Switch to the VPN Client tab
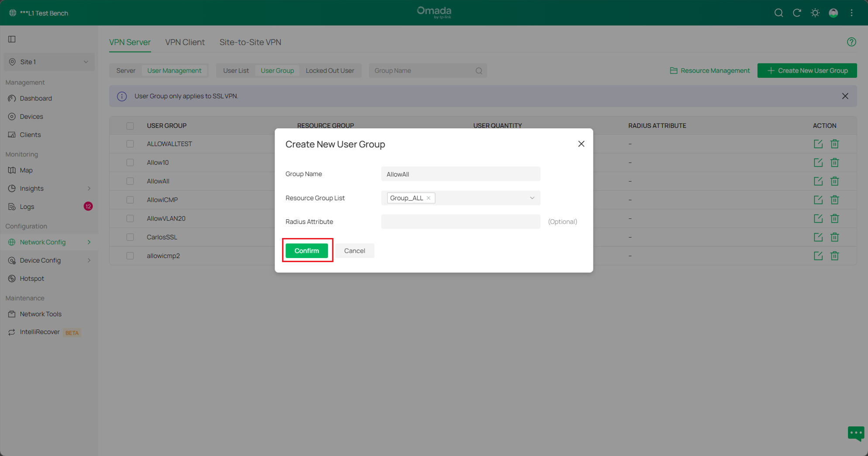The width and height of the screenshot is (868, 456). pos(185,42)
